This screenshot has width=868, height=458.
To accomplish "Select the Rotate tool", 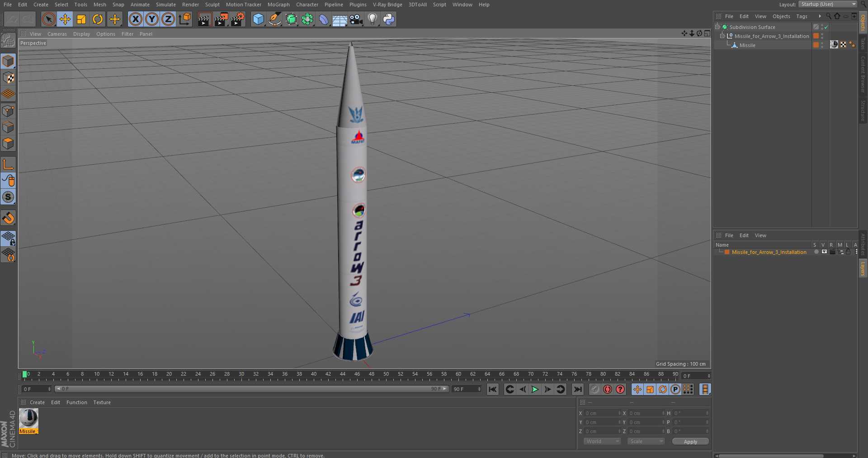I will click(x=98, y=19).
